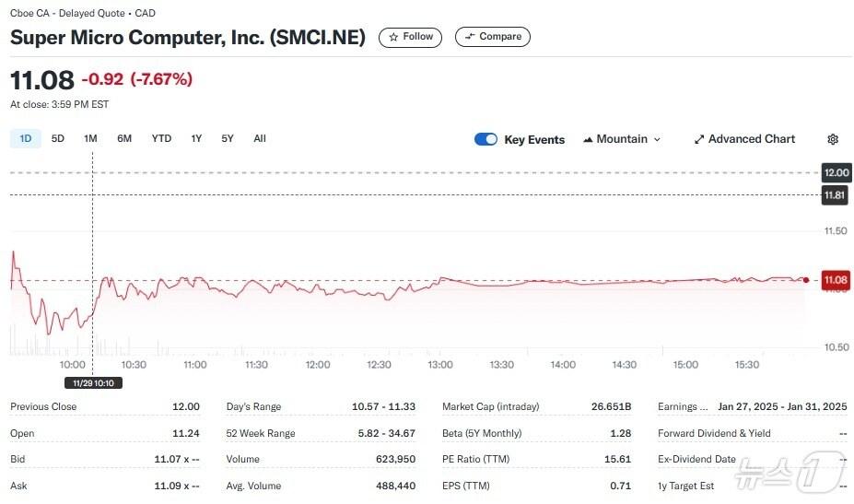
Task: Open the Advanced Chart view
Action: click(744, 139)
